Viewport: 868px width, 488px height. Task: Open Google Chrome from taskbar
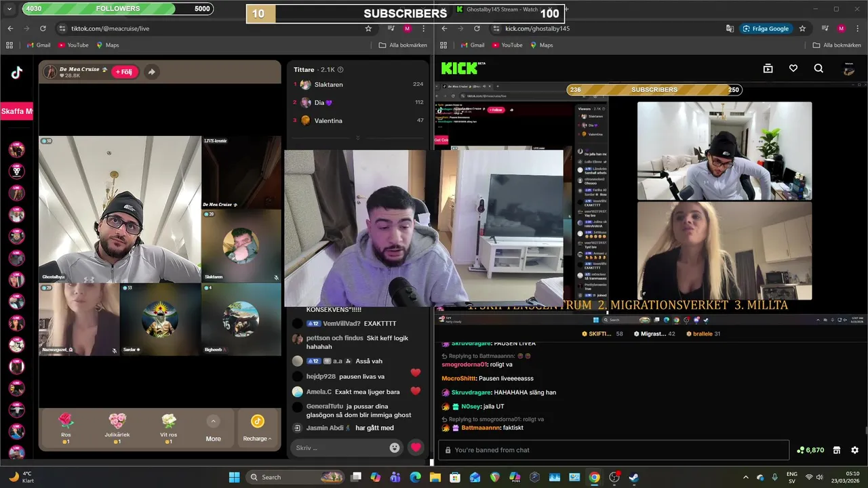coord(594,477)
